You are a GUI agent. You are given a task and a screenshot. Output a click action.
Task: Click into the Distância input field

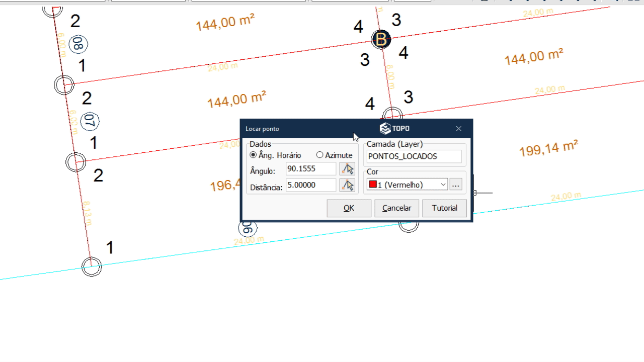tap(310, 185)
